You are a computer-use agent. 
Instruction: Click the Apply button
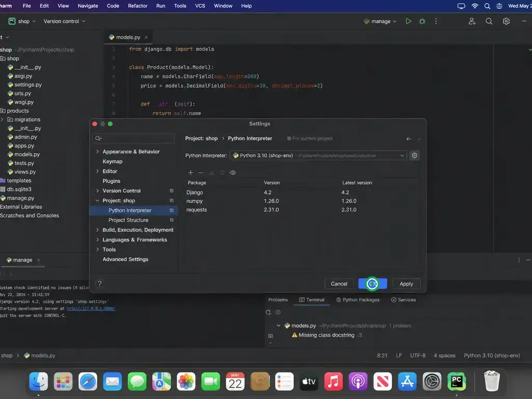pyautogui.click(x=406, y=284)
